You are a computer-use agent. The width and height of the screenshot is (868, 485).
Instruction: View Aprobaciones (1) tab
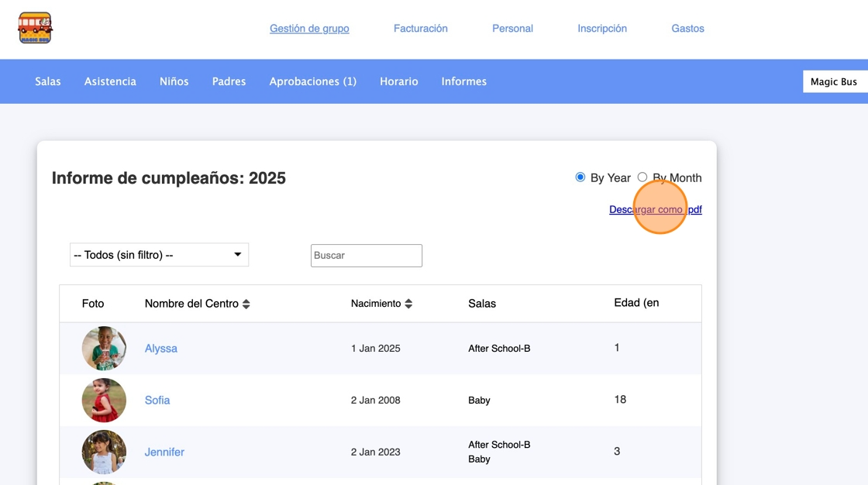313,81
